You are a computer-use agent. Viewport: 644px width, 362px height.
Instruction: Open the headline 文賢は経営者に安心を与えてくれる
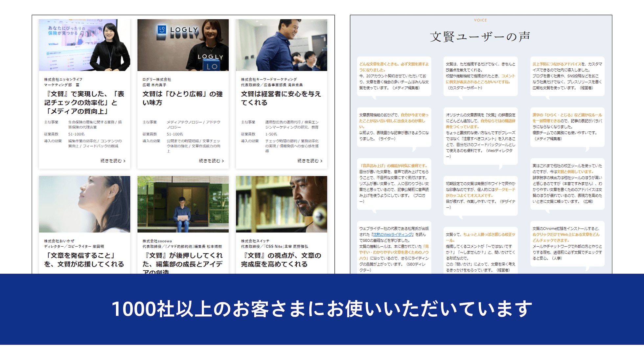click(281, 98)
